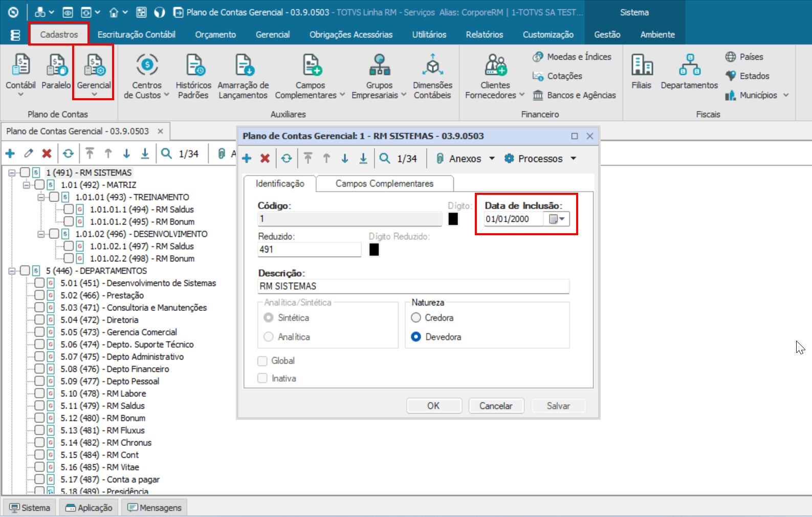The image size is (812, 517).
Task: Collapse the 1.01 (492) - MATRIZ node
Action: click(x=26, y=185)
